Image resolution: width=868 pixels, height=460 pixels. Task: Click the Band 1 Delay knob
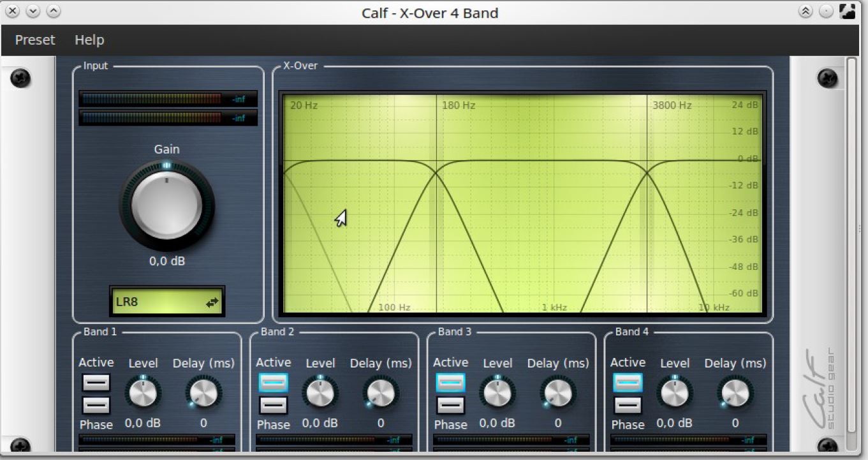pyautogui.click(x=203, y=393)
